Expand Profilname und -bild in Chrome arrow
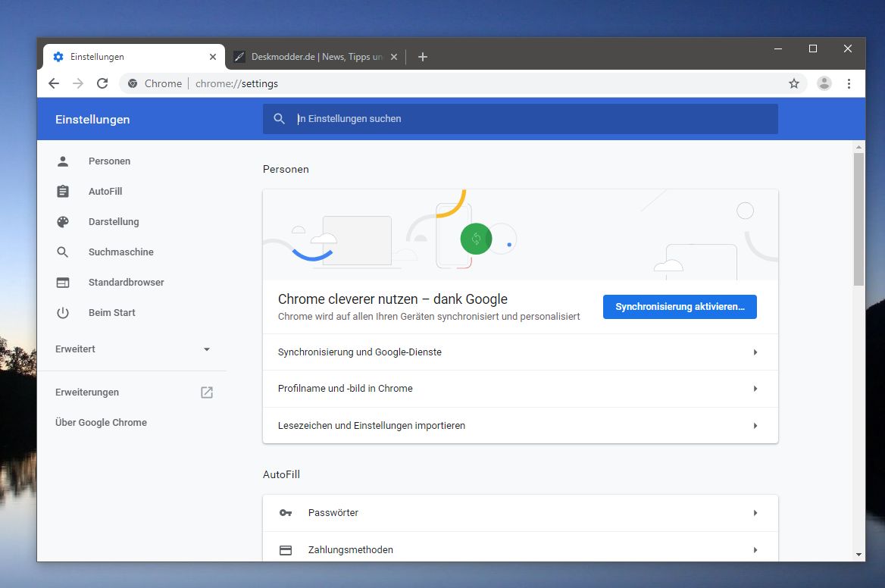 tap(755, 388)
